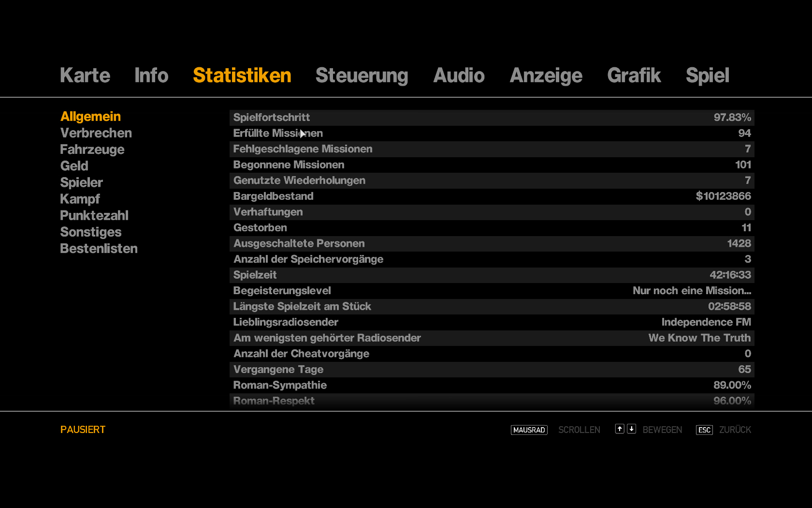Click the 89.00% sympathy value
The height and width of the screenshot is (508, 812).
(732, 385)
